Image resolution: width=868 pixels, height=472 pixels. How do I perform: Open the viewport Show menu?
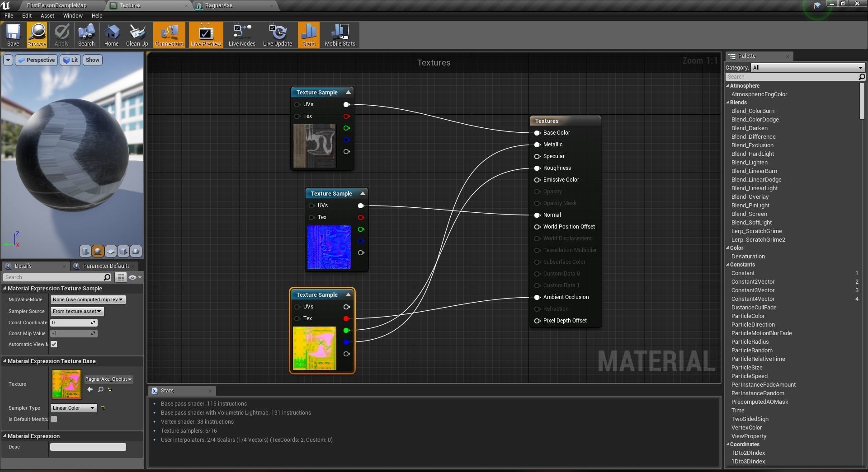[x=92, y=60]
